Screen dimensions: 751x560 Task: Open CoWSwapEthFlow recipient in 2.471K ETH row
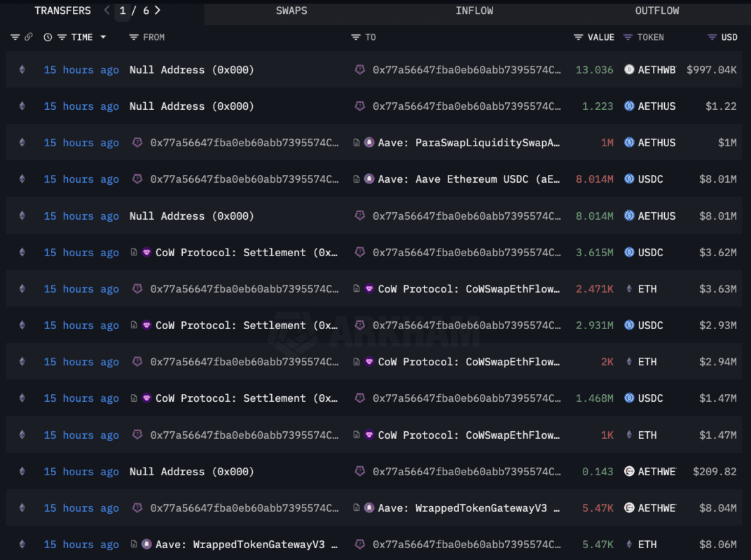click(x=469, y=288)
